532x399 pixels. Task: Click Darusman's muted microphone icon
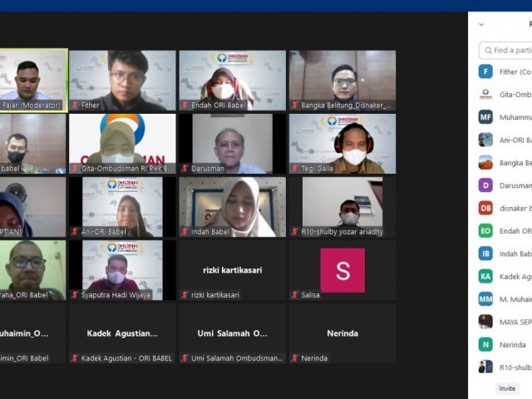[x=185, y=168]
